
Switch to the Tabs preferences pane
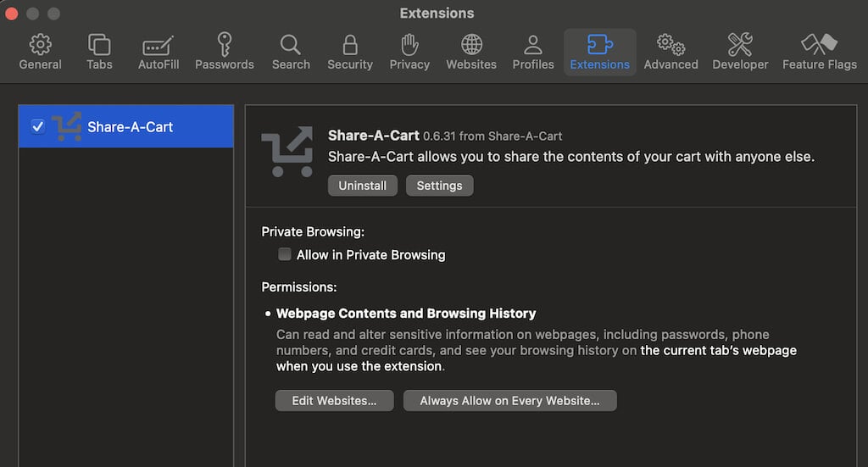[x=99, y=52]
